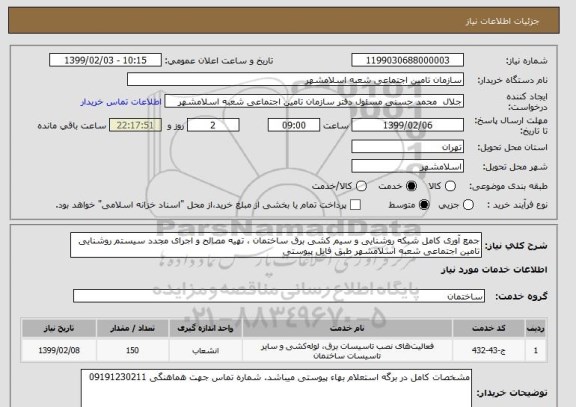Image resolution: width=576 pixels, height=407 pixels.
Task: Toggle the اسناد خزانه اسلامی payment checkbox
Action: [355, 205]
